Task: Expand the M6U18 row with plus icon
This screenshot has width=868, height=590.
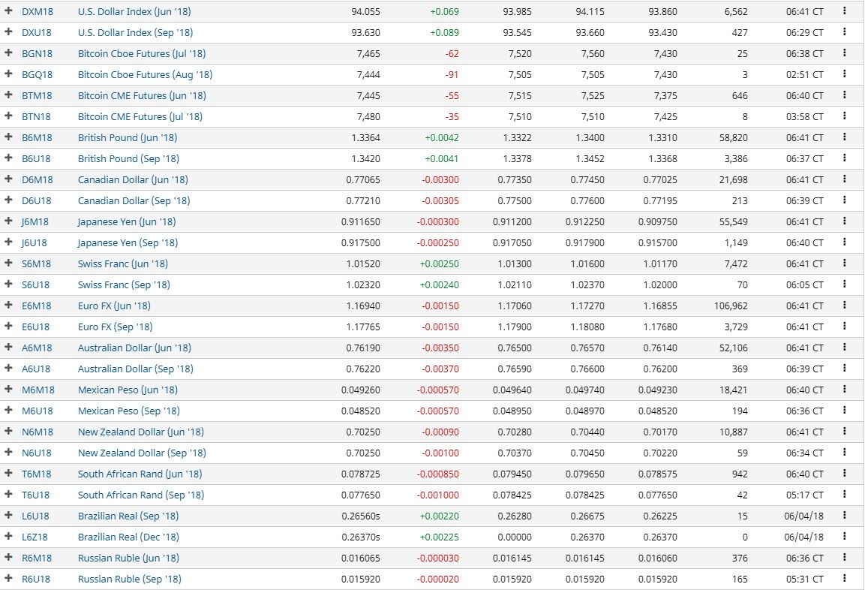Action: pyautogui.click(x=8, y=411)
